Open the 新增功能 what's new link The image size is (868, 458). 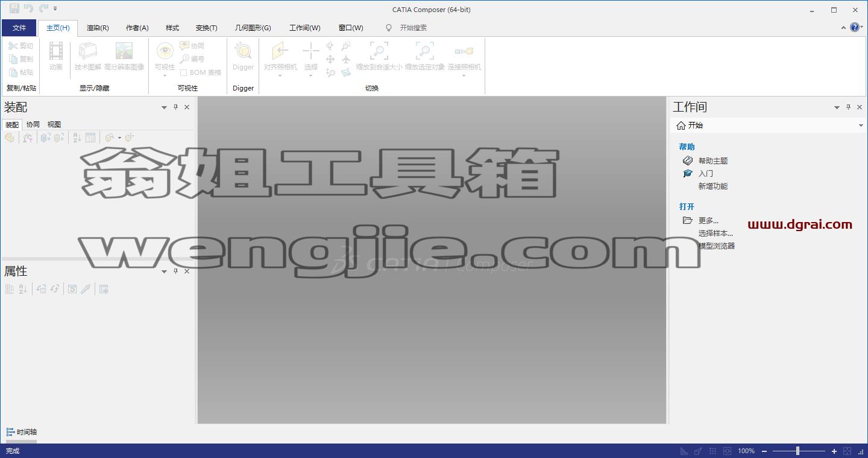coord(713,186)
